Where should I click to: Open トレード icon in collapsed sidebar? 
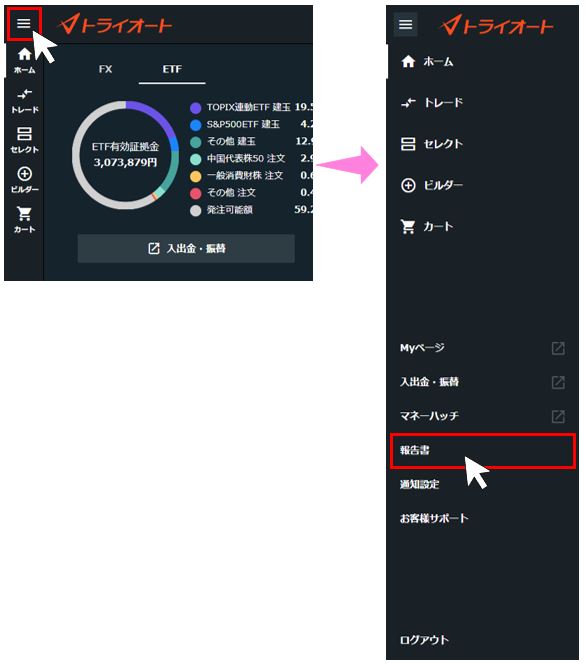click(24, 101)
